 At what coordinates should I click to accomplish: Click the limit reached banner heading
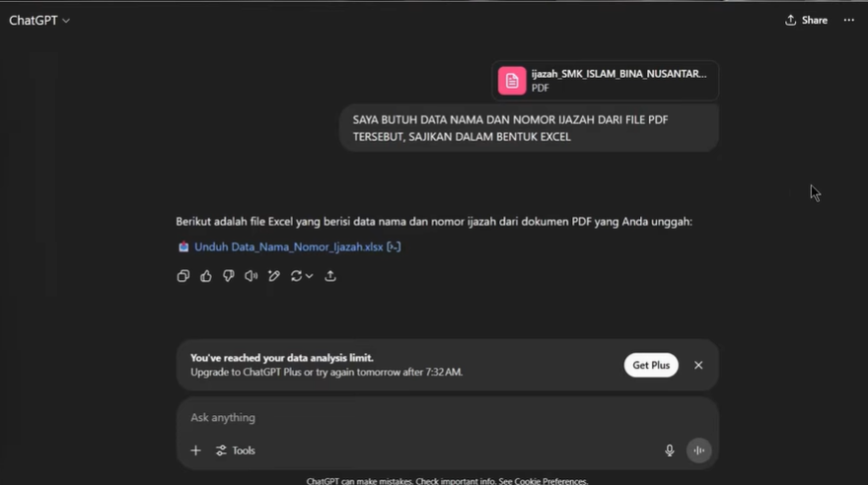tap(282, 359)
